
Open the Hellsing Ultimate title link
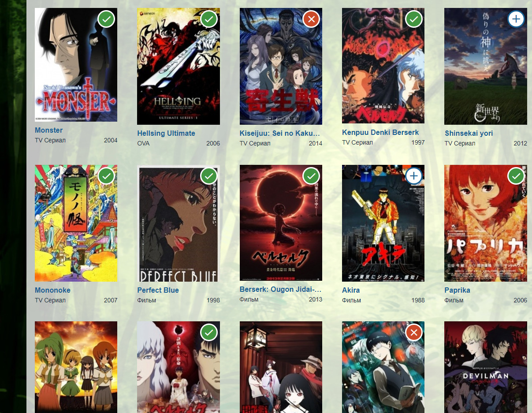166,133
